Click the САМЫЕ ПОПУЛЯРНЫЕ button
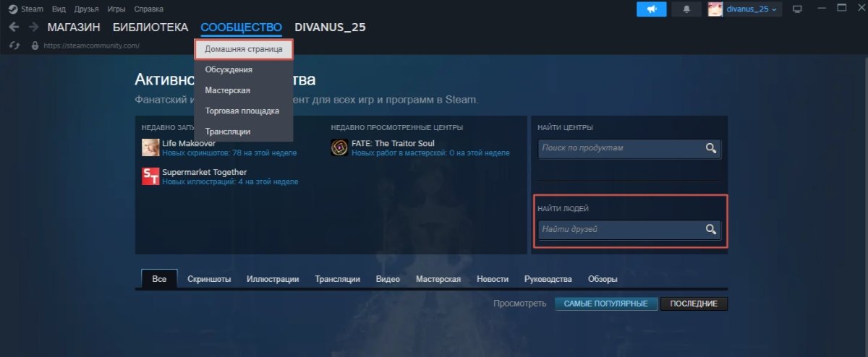Image resolution: width=868 pixels, height=357 pixels. pos(606,304)
